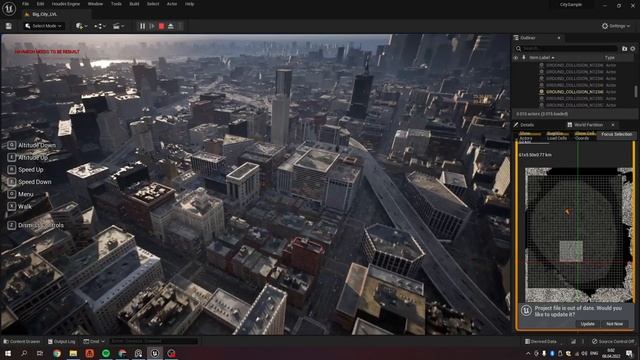This screenshot has height=360, width=640.
Task: Toggle the Show Cell Coords option
Action: (x=585, y=136)
